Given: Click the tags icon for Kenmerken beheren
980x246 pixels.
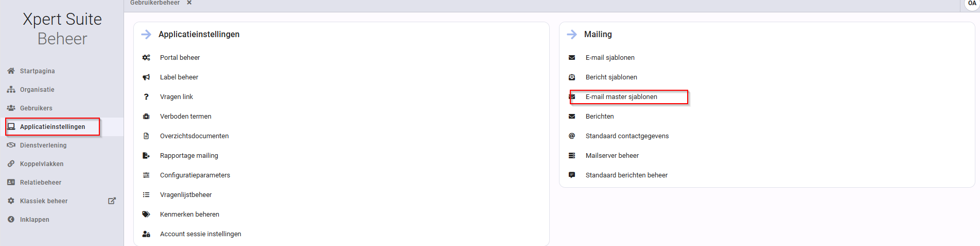Looking at the screenshot, I should [146, 214].
